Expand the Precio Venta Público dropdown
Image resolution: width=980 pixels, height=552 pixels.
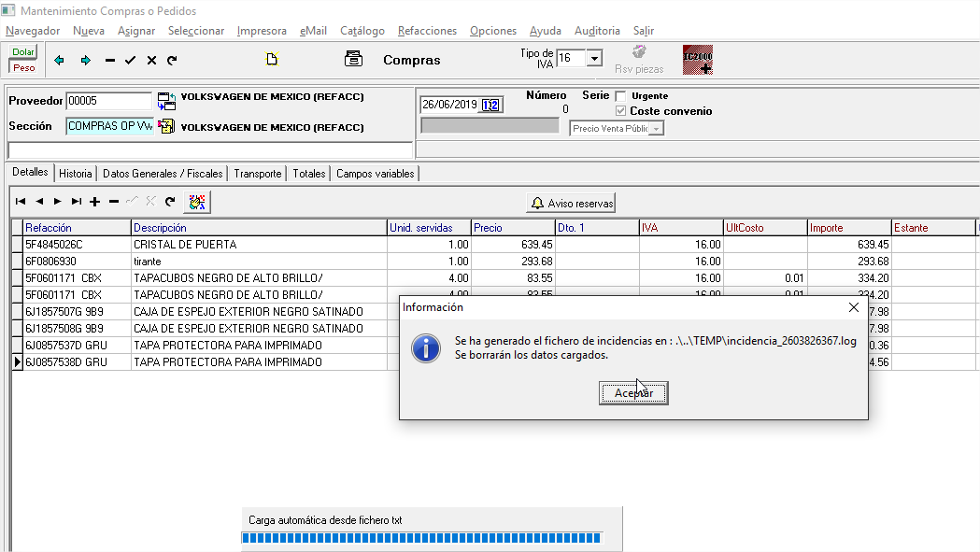(657, 129)
